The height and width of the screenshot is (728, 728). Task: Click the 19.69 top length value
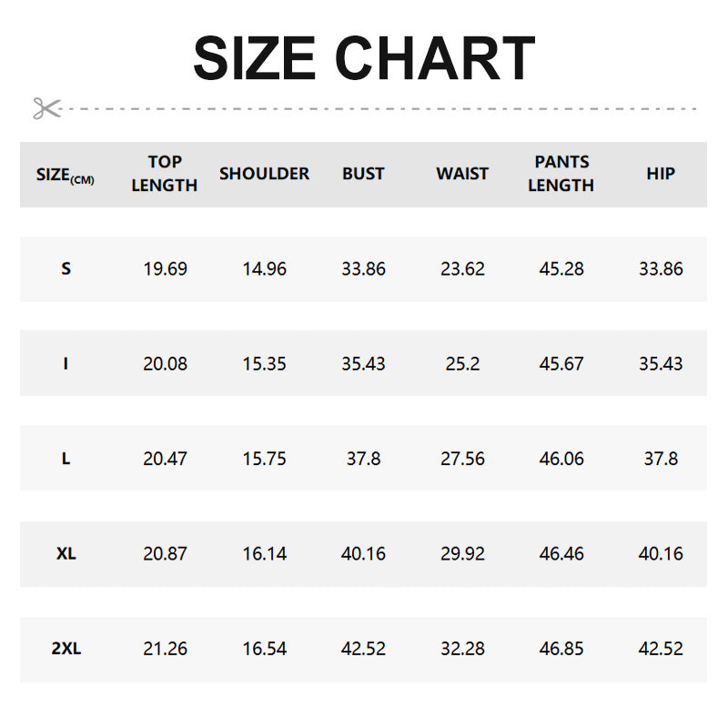165,269
